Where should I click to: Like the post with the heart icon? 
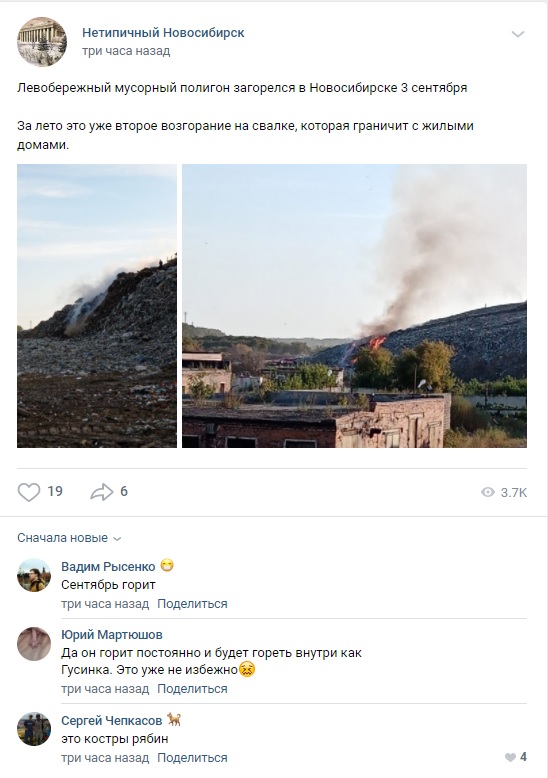pyautogui.click(x=29, y=492)
